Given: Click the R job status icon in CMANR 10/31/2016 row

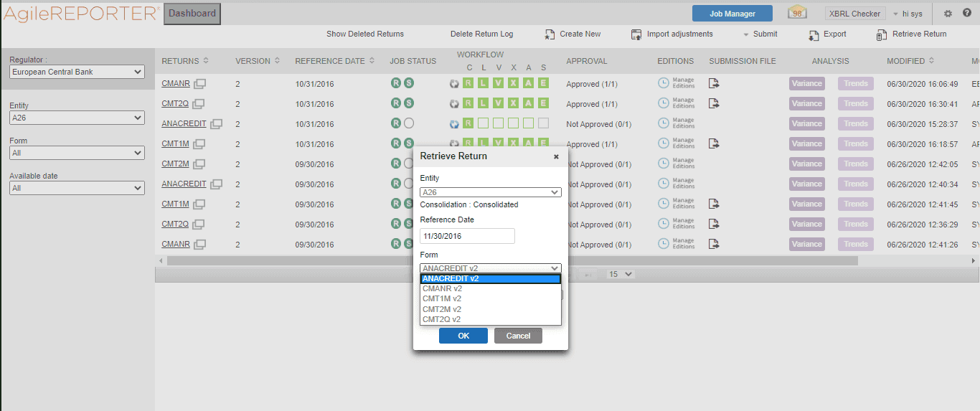Looking at the screenshot, I should pyautogui.click(x=395, y=83).
